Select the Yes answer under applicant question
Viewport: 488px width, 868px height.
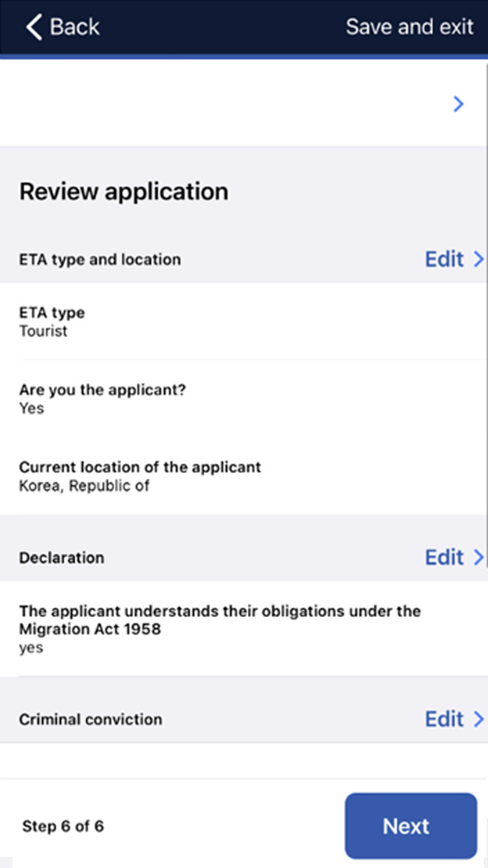click(31, 409)
